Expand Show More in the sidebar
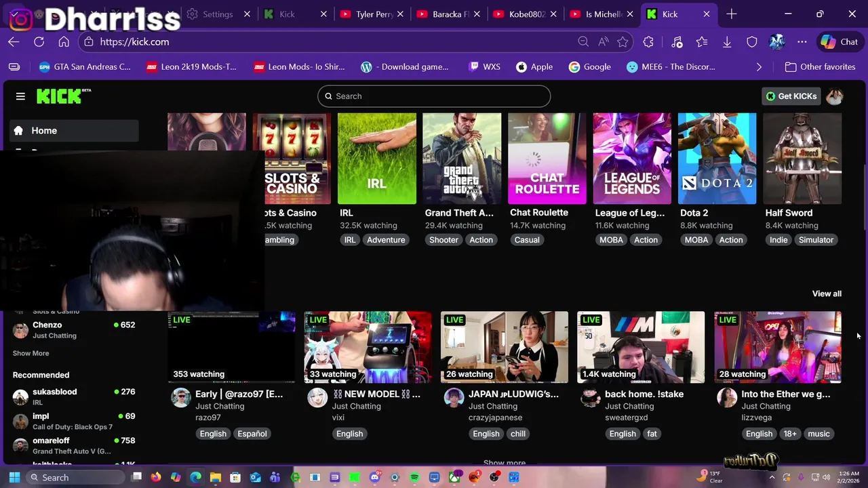 coord(31,353)
